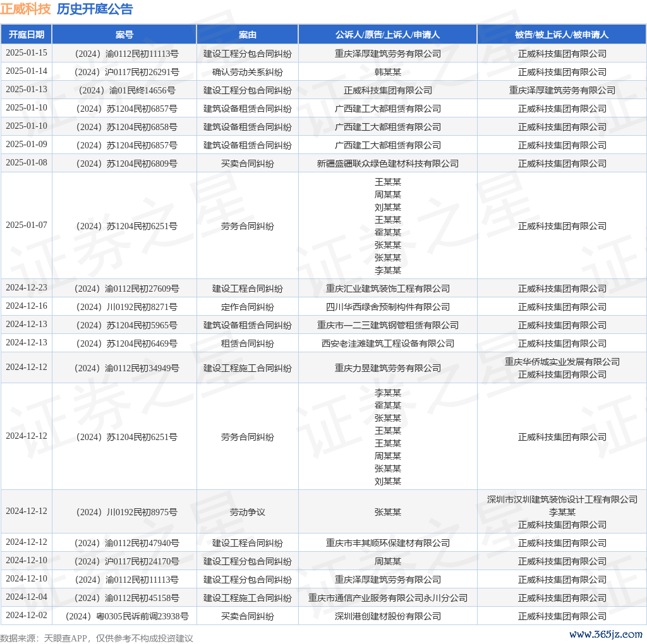This screenshot has height=644, width=647.
Task: Click plaintiff 重庆汇业建筑装饰工程有限公司
Action: 388,289
